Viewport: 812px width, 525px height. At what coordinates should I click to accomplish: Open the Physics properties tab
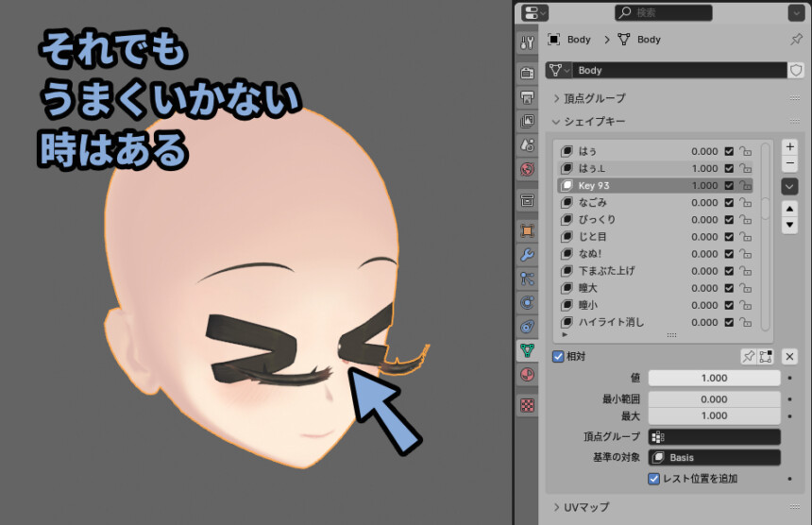527,302
